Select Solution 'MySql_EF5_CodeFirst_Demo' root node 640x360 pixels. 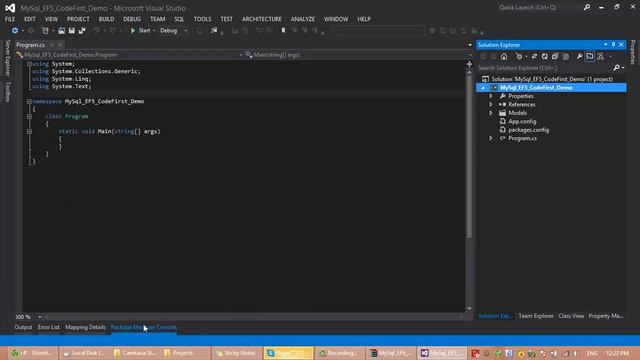coord(551,79)
